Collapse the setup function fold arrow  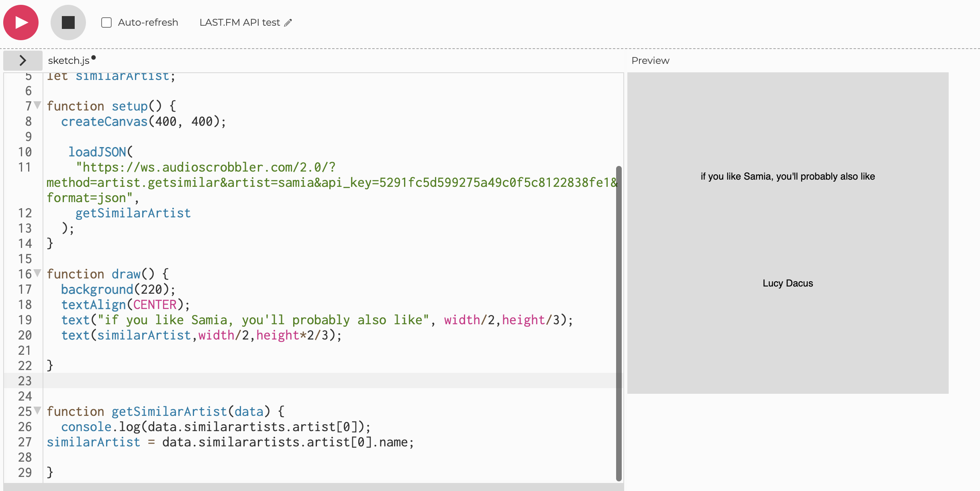pos(38,105)
